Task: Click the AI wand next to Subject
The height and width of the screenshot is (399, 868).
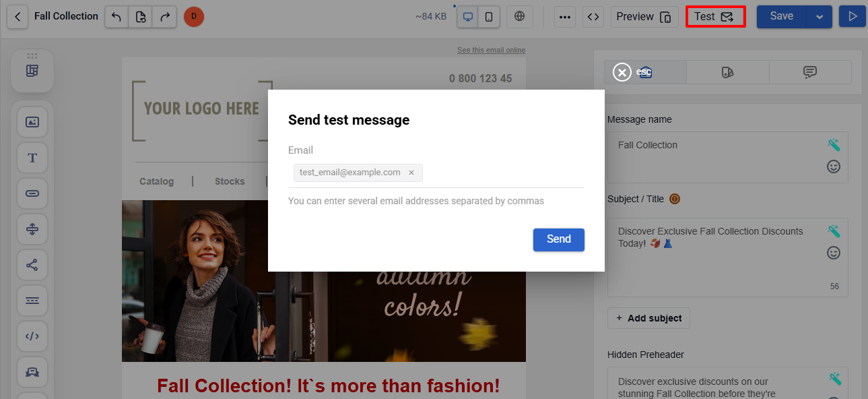Action: point(834,231)
